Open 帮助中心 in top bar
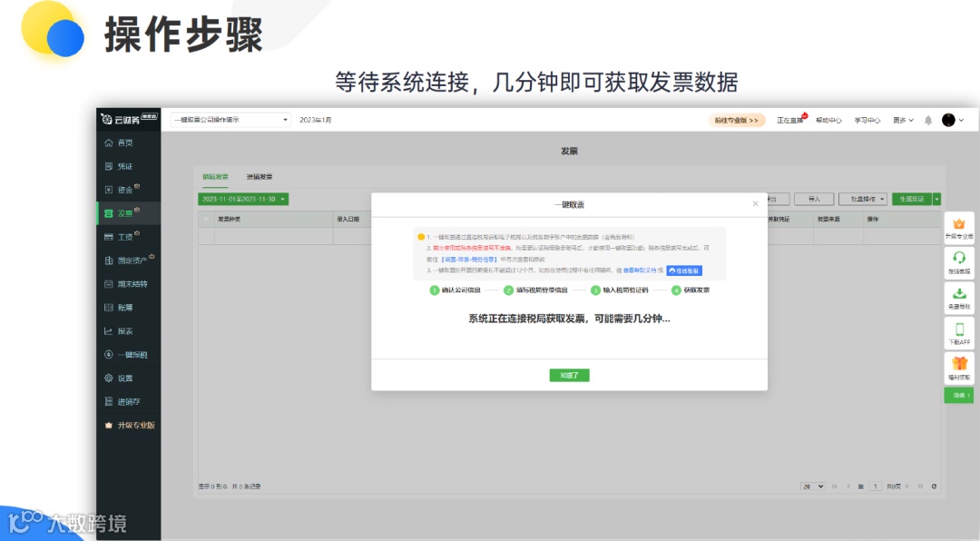Screen dimensions: 980x541 (828, 120)
